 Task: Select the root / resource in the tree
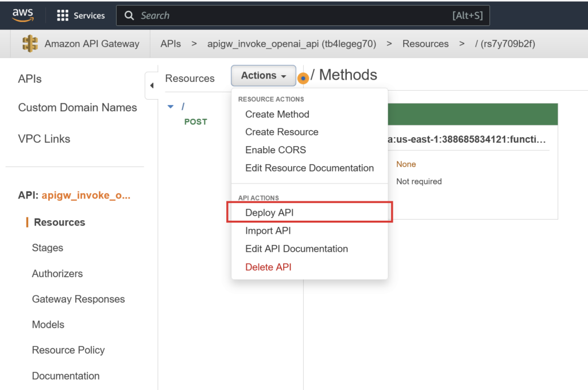tap(183, 107)
